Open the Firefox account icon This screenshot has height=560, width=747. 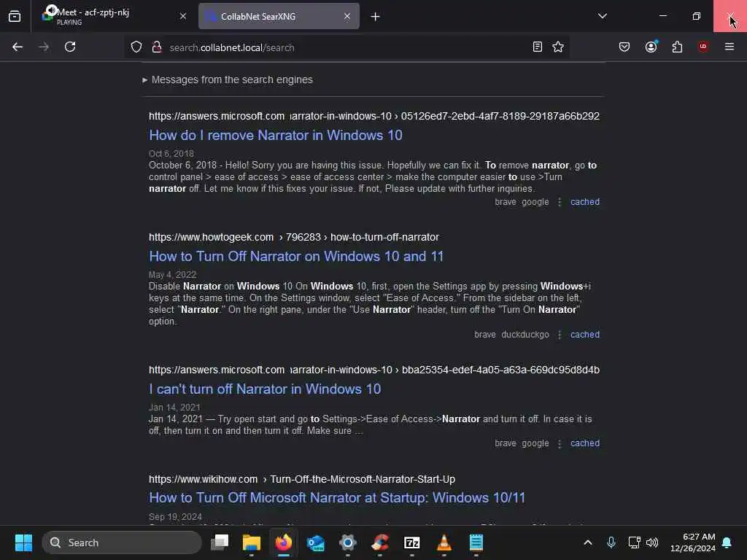point(651,47)
